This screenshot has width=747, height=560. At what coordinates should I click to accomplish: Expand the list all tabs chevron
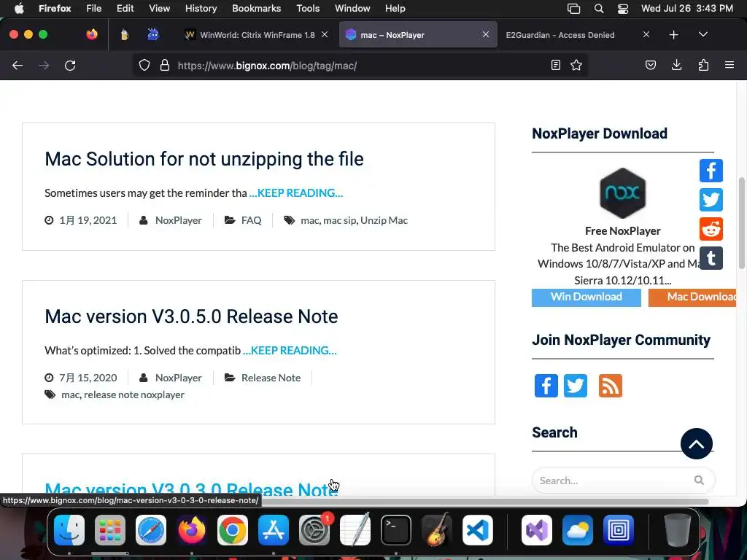703,34
